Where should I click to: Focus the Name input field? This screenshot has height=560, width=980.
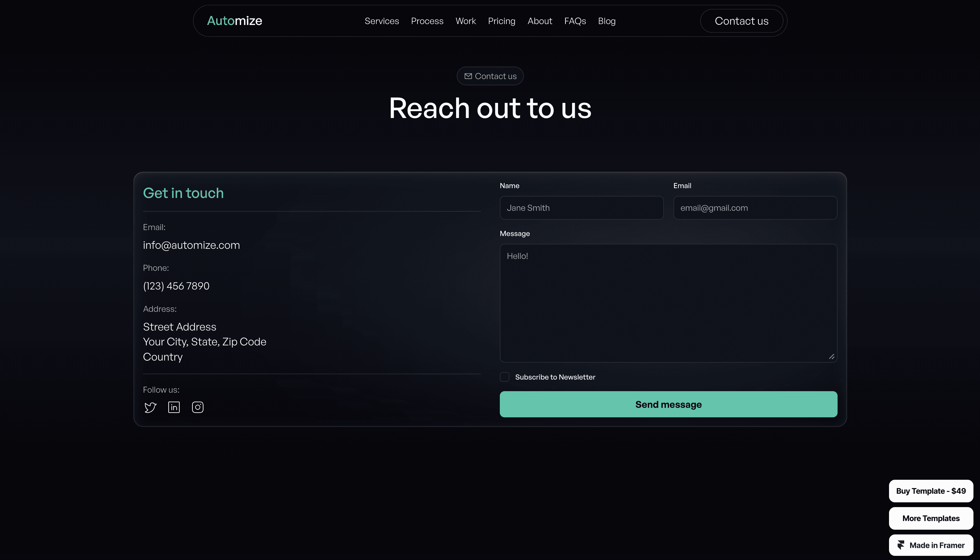pos(582,208)
